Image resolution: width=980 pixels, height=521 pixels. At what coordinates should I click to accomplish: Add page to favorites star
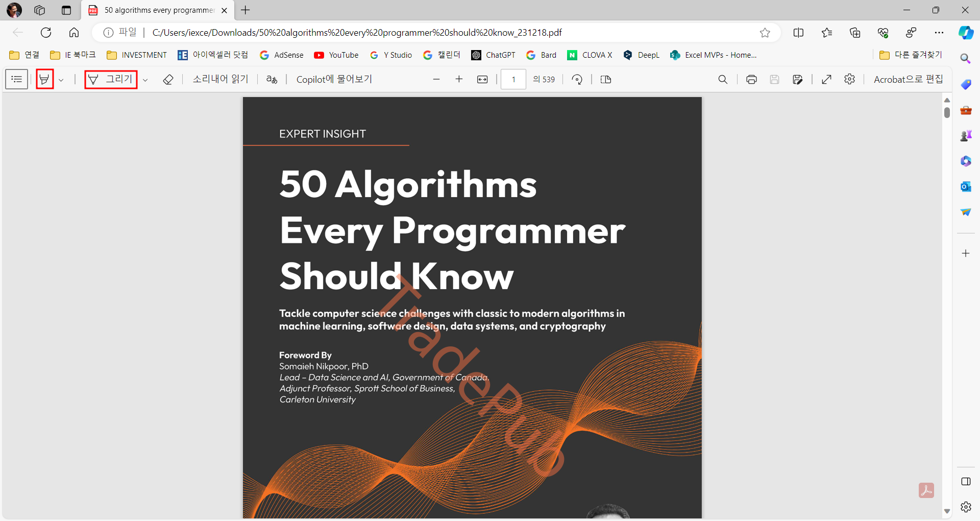[x=765, y=33]
